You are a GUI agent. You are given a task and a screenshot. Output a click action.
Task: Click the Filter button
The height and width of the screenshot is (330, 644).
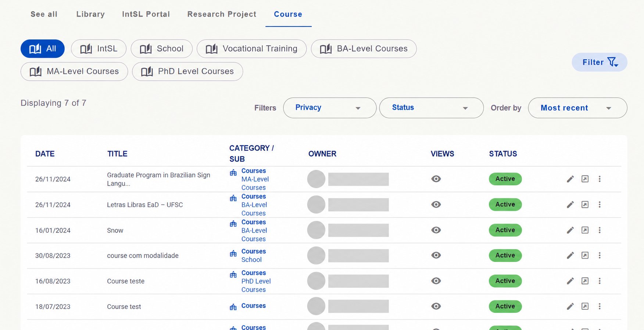pyautogui.click(x=600, y=62)
